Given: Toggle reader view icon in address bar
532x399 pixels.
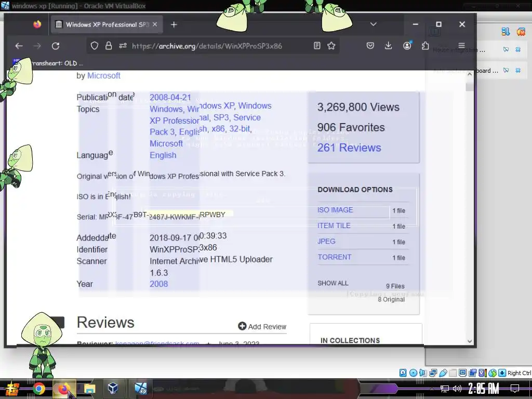Looking at the screenshot, I should coord(317,46).
